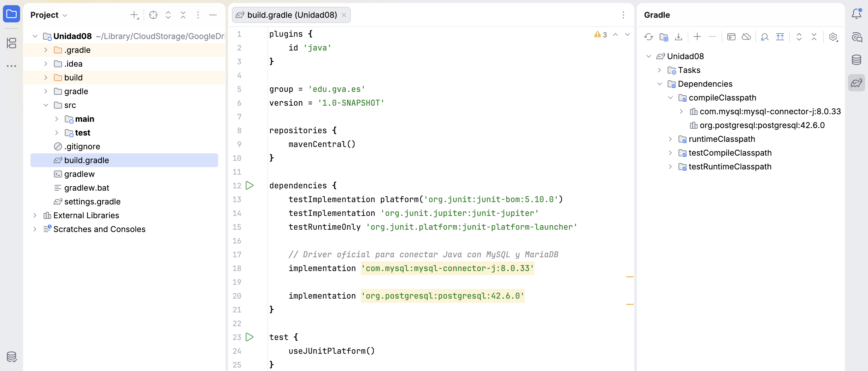
Task: Click the warnings indicator showing 3
Action: pos(600,34)
